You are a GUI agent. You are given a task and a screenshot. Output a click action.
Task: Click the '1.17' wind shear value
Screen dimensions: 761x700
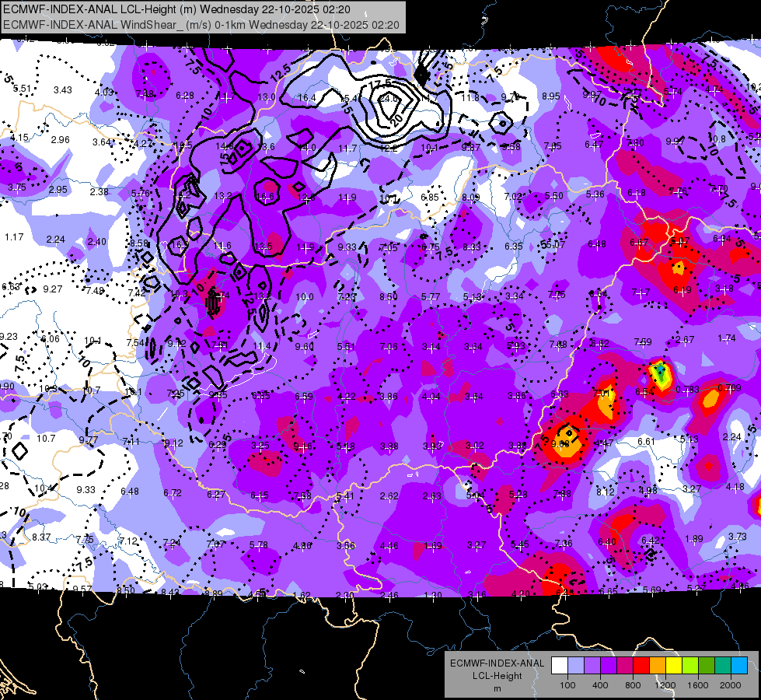[x=14, y=237]
